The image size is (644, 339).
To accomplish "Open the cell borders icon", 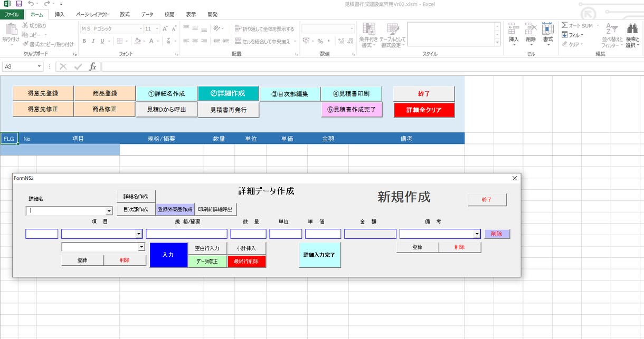I will [120, 41].
